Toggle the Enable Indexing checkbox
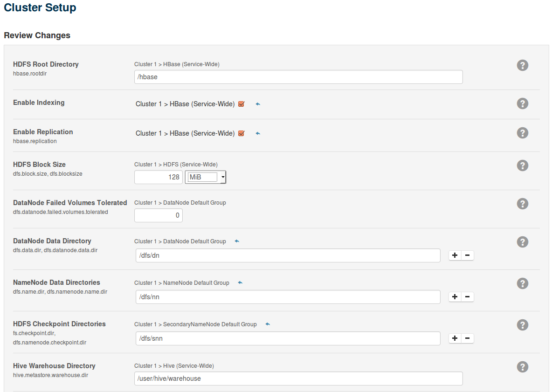 tap(241, 104)
